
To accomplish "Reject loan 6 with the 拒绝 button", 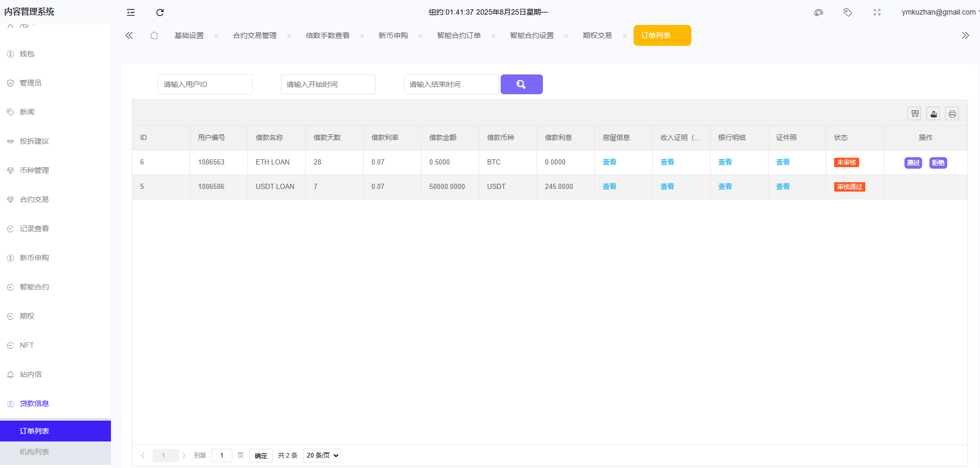I will (938, 163).
